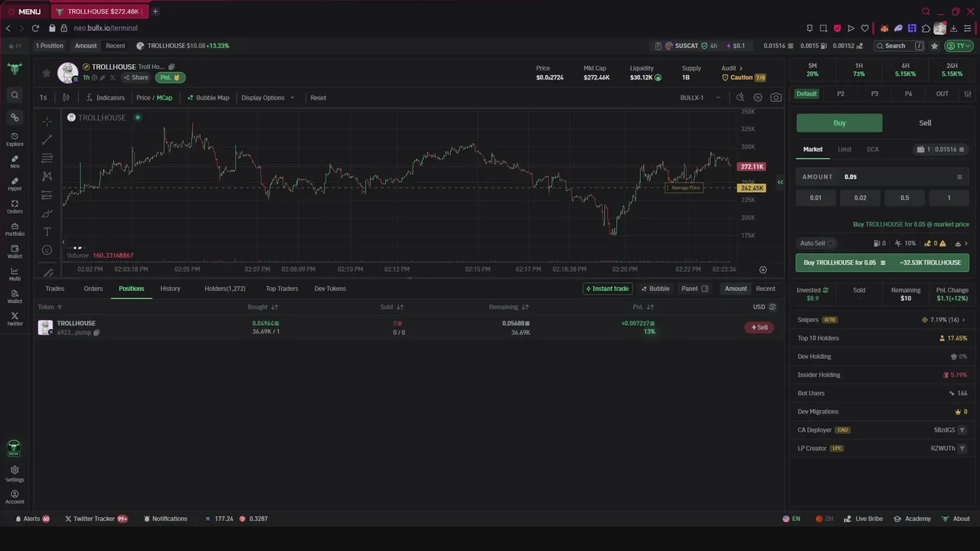
Task: Select the text annotation chart tool
Action: [x=47, y=231]
